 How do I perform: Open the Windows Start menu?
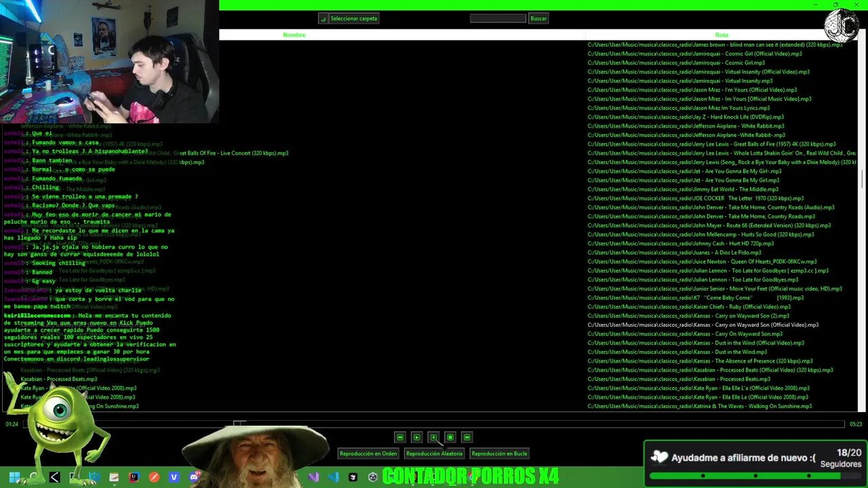14,477
